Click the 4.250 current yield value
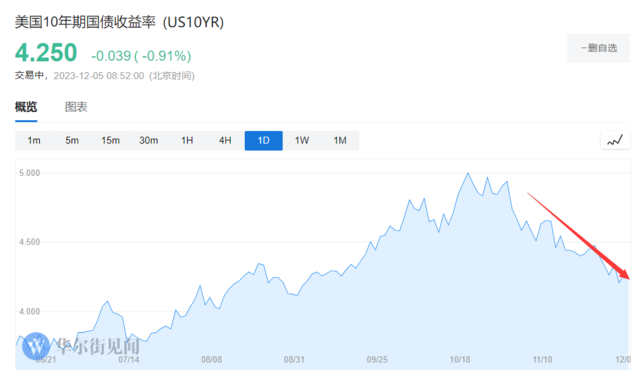The width and height of the screenshot is (640, 379). tap(46, 53)
